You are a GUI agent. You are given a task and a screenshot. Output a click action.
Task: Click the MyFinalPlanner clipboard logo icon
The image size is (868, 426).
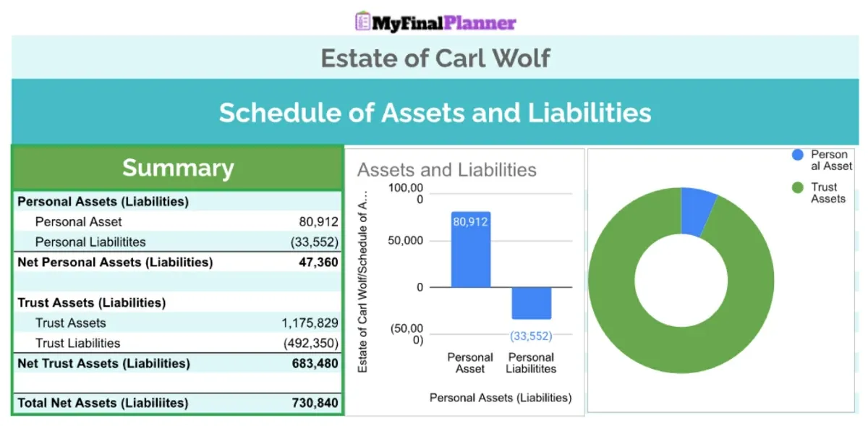[362, 21]
